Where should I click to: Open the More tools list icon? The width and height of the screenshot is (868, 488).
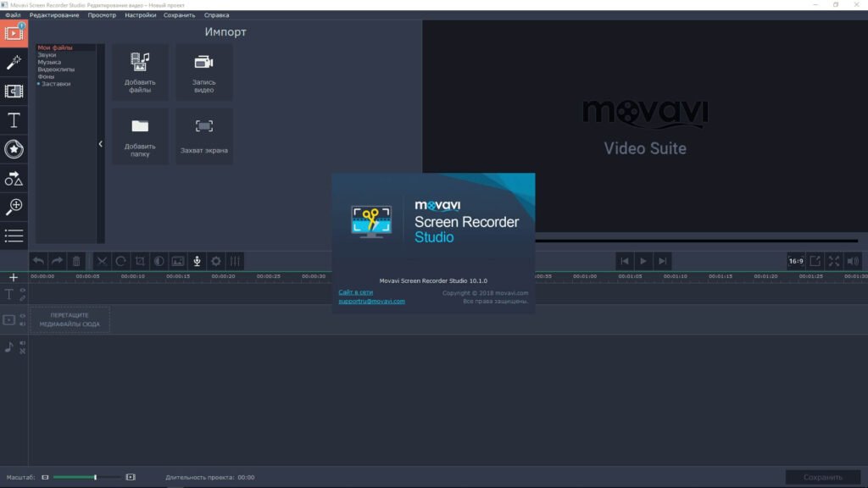(14, 236)
